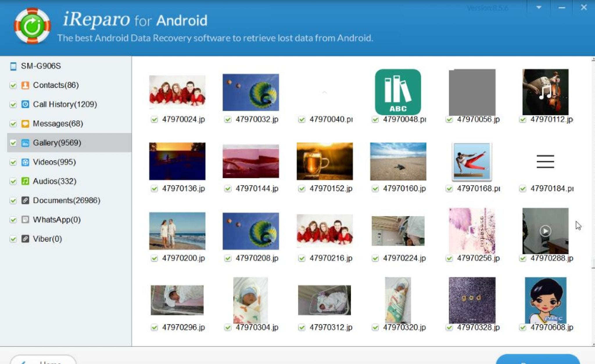Uncheck the Viber(0) checkbox
Viewport: 595px width, 364px height.
point(13,239)
